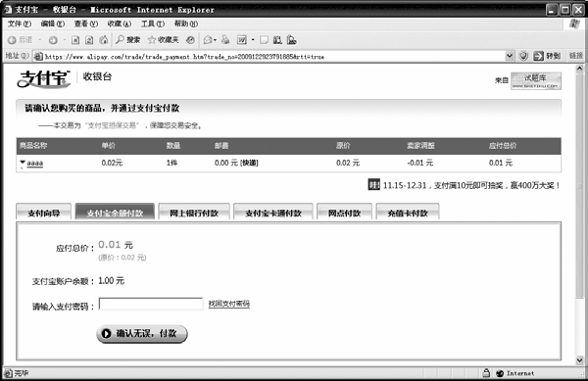Viewport: 588px width, 381px height.
Task: Open the Search (搜索) toolbar button
Action: (x=127, y=40)
